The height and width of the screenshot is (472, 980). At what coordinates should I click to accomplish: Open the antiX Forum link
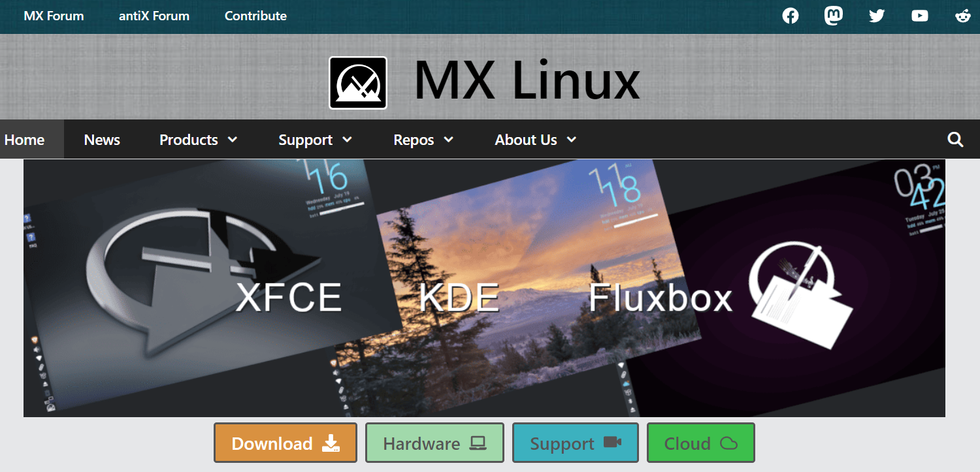pos(154,16)
